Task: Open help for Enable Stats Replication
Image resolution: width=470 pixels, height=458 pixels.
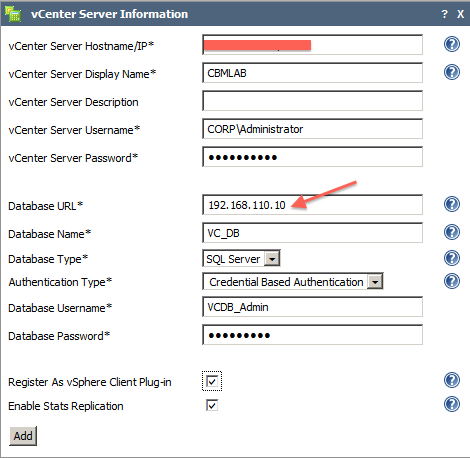Action: [x=452, y=404]
